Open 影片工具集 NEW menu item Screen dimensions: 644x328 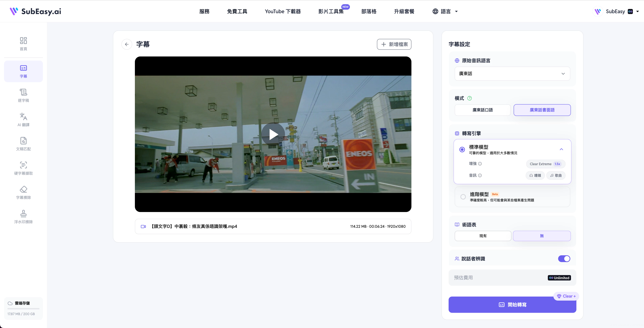(x=331, y=11)
